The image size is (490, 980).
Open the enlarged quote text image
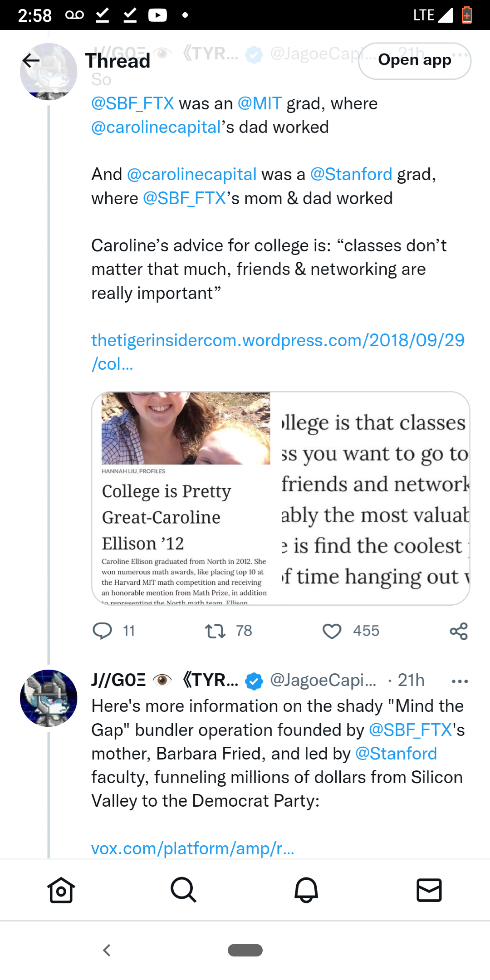tap(375, 498)
